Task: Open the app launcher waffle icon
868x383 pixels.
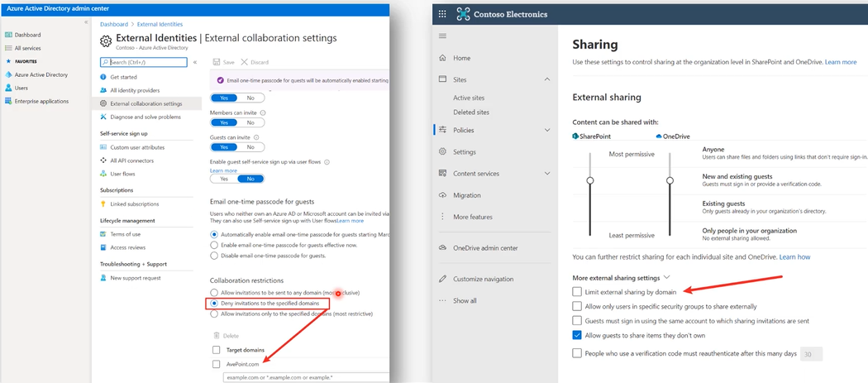Action: (442, 14)
